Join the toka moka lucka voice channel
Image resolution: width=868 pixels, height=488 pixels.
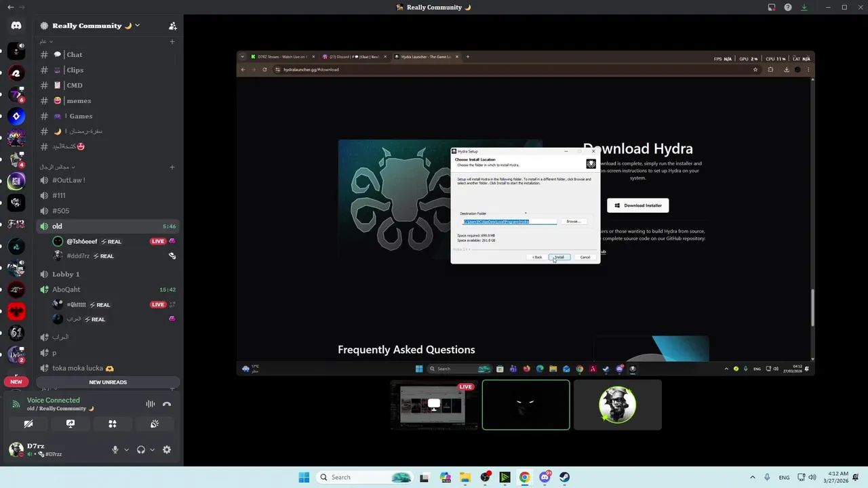tap(108, 368)
